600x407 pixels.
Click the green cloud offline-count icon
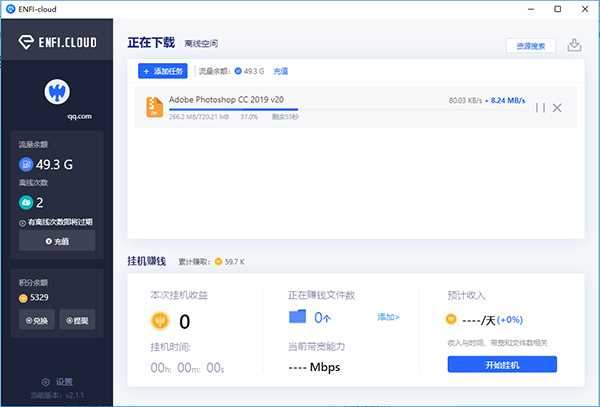click(26, 202)
